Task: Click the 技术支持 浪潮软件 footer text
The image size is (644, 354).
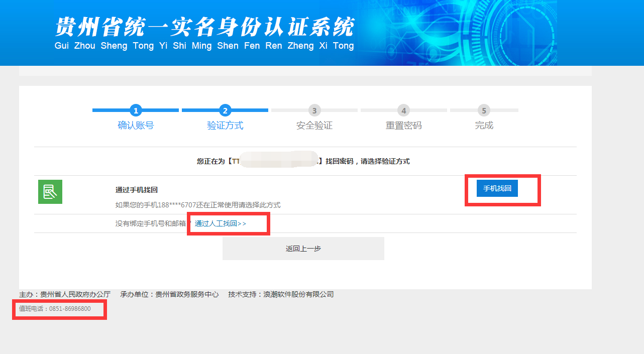Action: pyautogui.click(x=280, y=294)
